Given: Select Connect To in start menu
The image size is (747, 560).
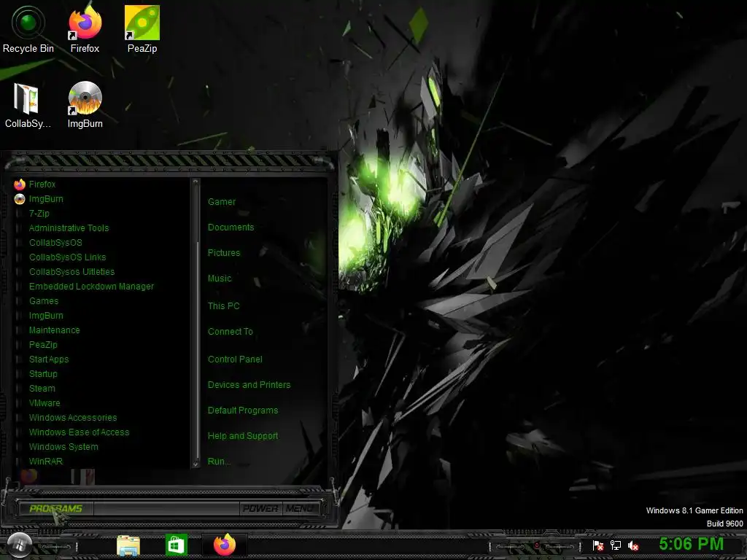Looking at the screenshot, I should [x=231, y=332].
